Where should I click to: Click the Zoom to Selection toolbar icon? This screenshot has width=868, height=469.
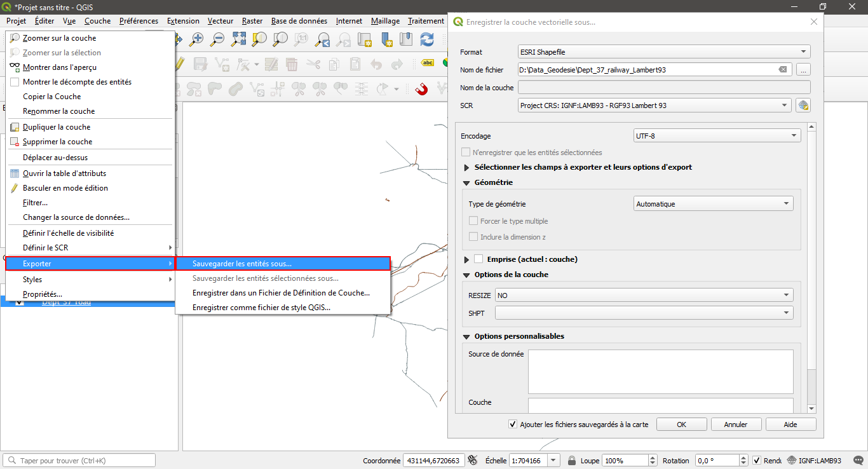[x=259, y=39]
